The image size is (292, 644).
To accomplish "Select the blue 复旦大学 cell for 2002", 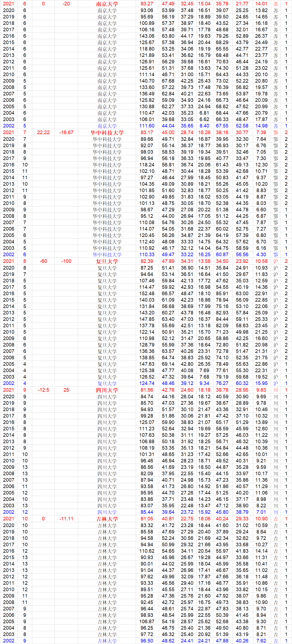I will point(107,383).
